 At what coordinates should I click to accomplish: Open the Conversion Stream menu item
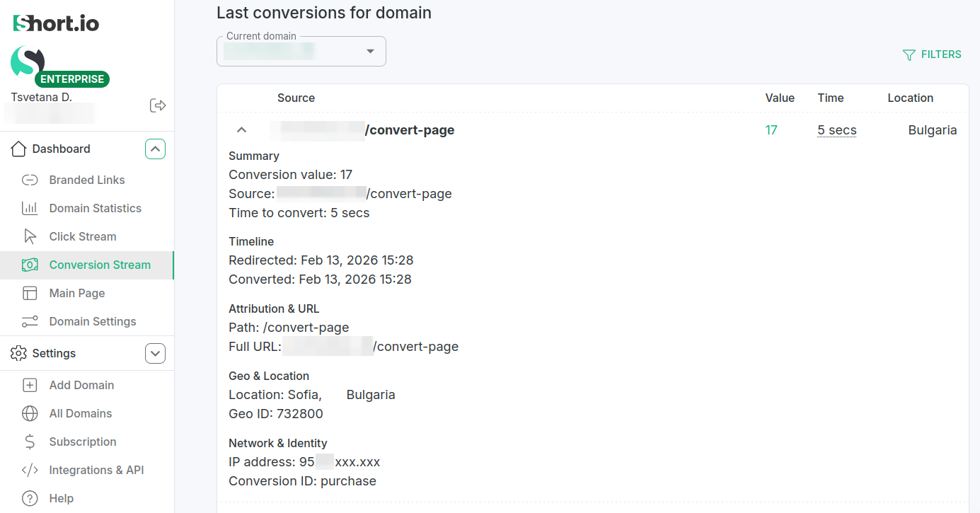pos(100,265)
